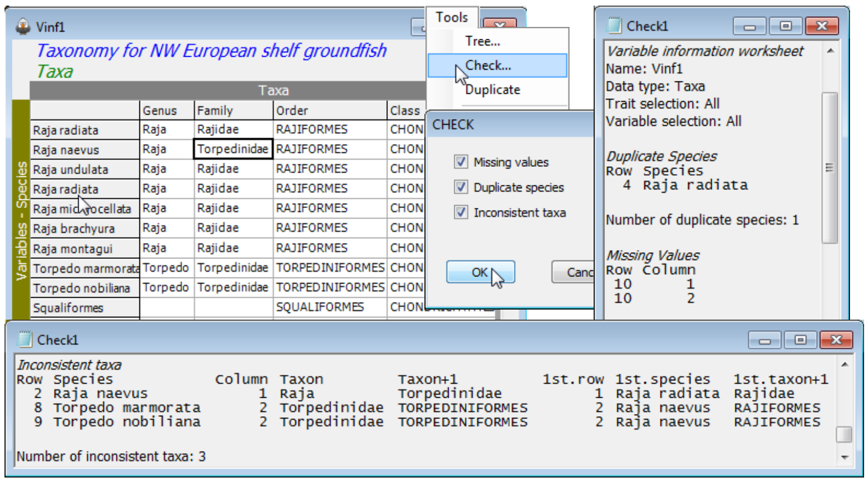868x482 pixels.
Task: Click scroll-up arrow in top-right Check1 window
Action: (x=830, y=51)
